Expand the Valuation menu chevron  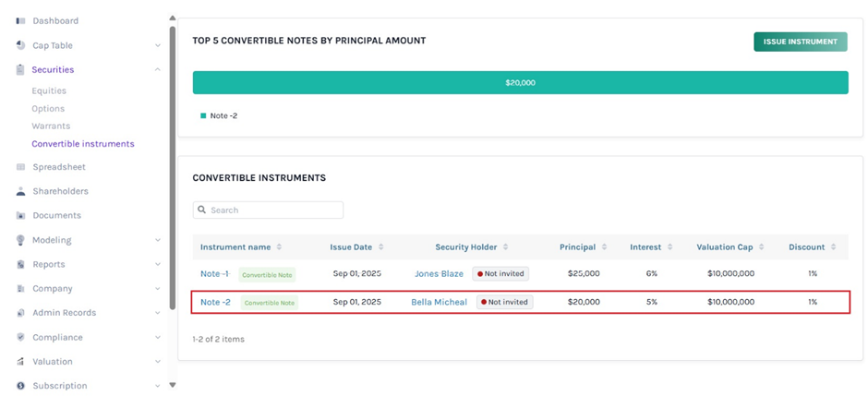pos(158,362)
